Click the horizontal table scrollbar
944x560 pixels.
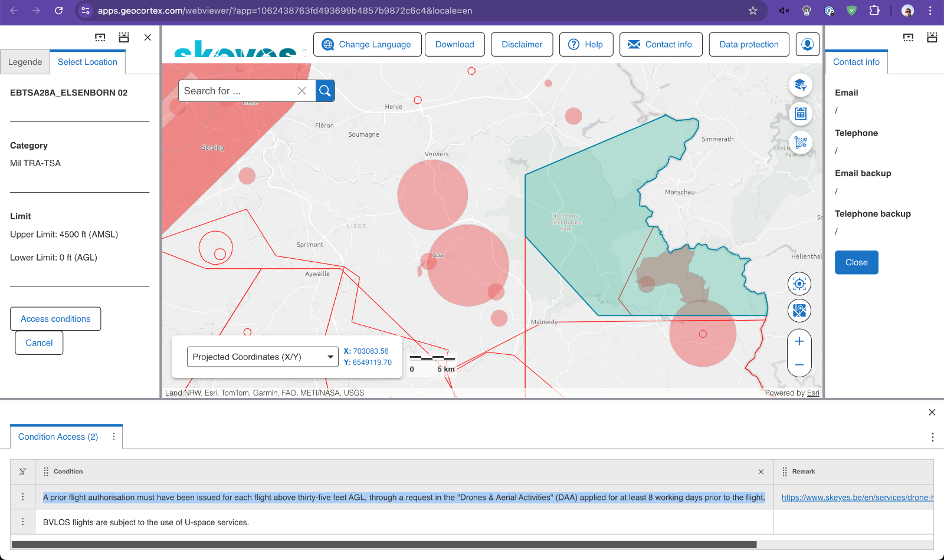[383, 545]
